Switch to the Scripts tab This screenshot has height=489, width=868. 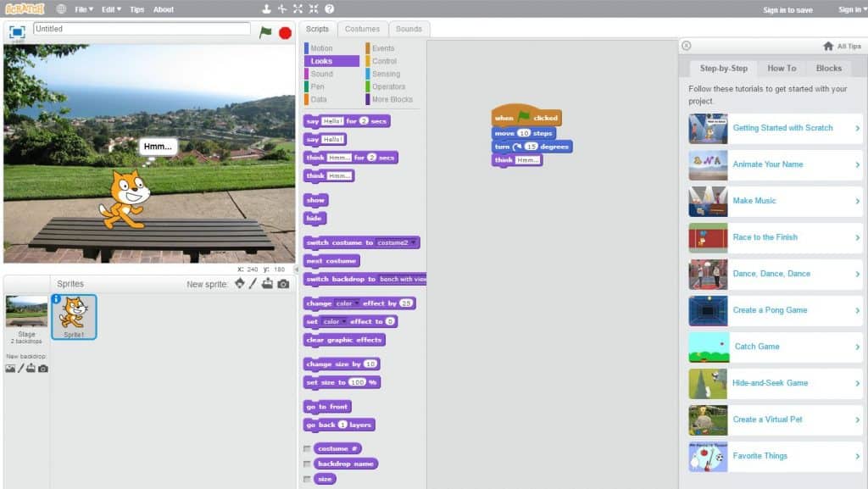(317, 29)
